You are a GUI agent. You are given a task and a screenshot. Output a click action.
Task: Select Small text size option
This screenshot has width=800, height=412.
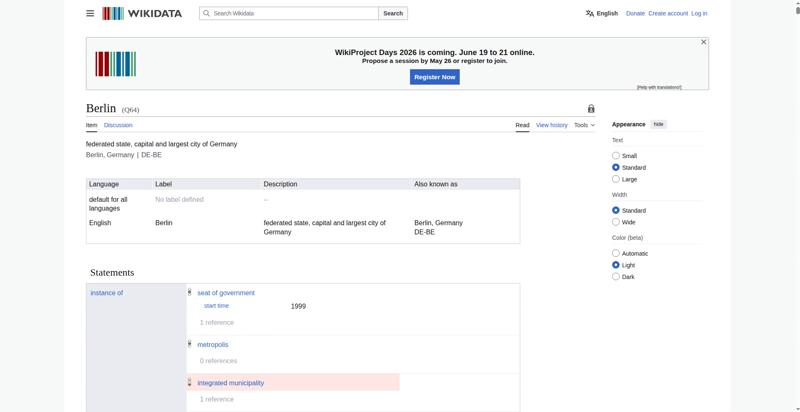[x=616, y=156]
